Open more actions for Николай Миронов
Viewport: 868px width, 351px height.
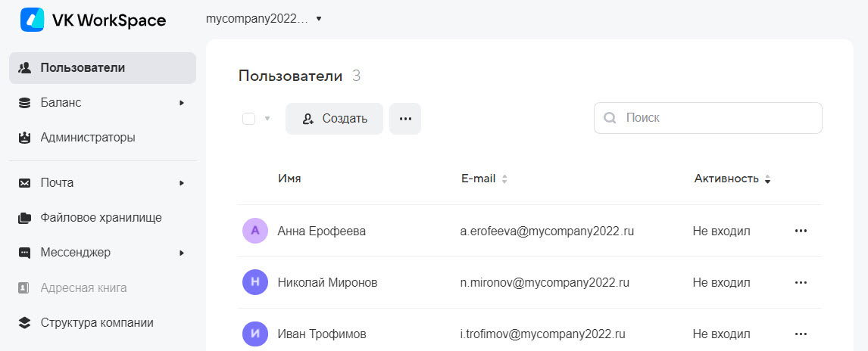tap(801, 282)
